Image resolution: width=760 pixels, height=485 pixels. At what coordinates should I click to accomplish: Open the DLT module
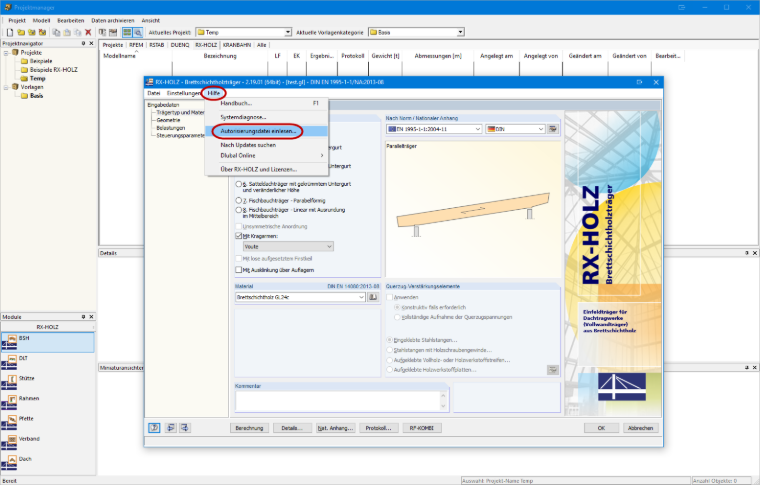point(10,362)
